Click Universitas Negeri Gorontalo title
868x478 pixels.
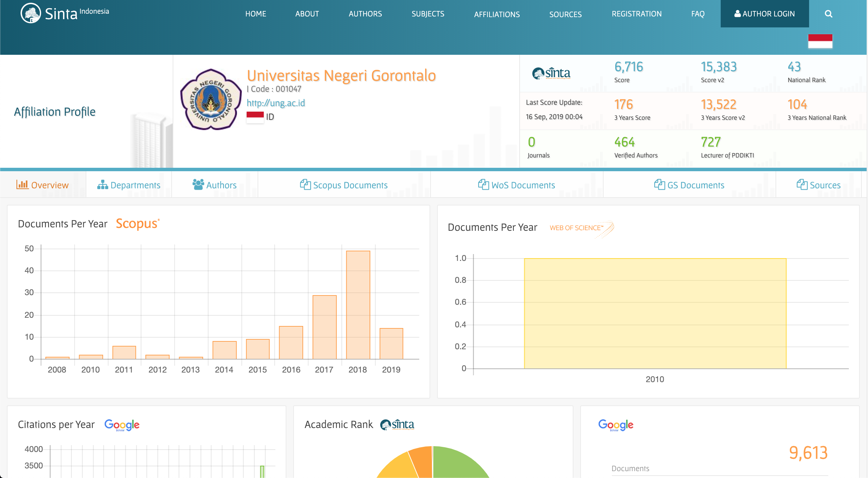(341, 76)
